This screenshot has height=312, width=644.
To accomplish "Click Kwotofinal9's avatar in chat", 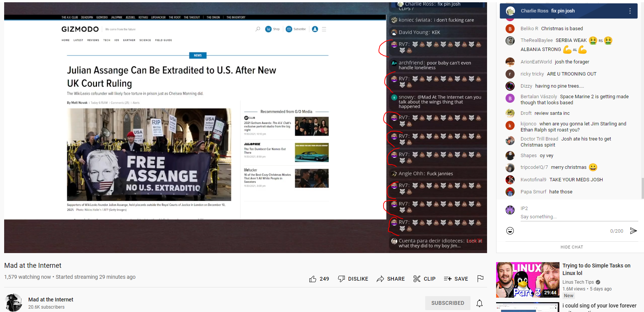I will pos(510,180).
